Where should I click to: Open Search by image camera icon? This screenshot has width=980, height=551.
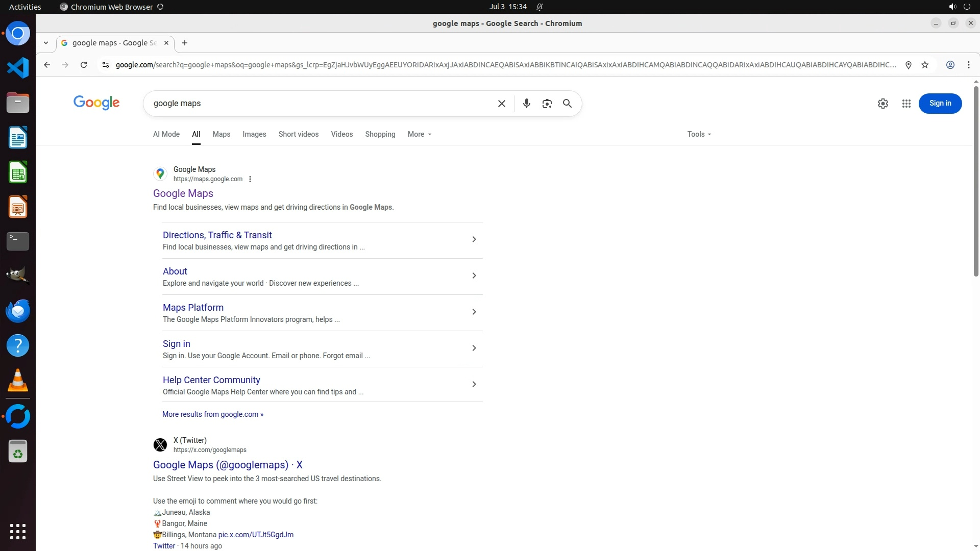tap(547, 104)
